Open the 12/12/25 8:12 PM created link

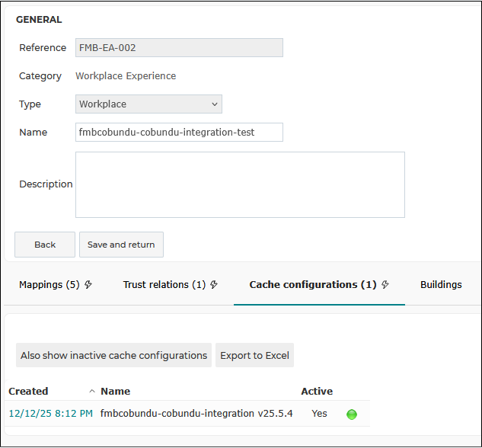point(51,413)
